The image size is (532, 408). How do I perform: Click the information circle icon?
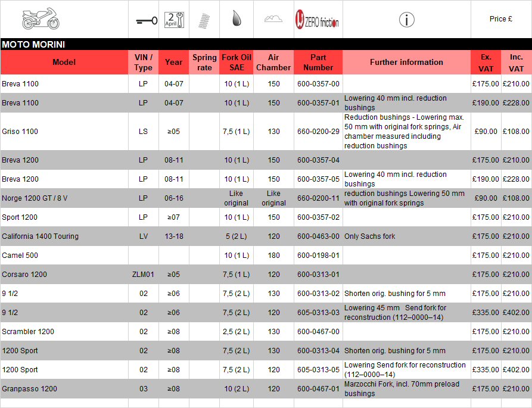click(406, 20)
